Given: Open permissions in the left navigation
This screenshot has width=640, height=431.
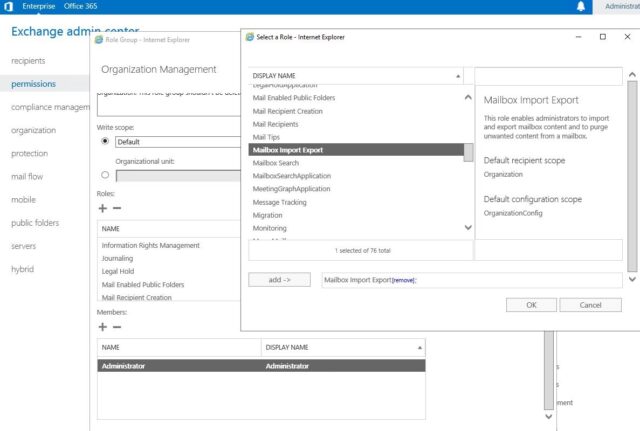Looking at the screenshot, I should point(33,84).
